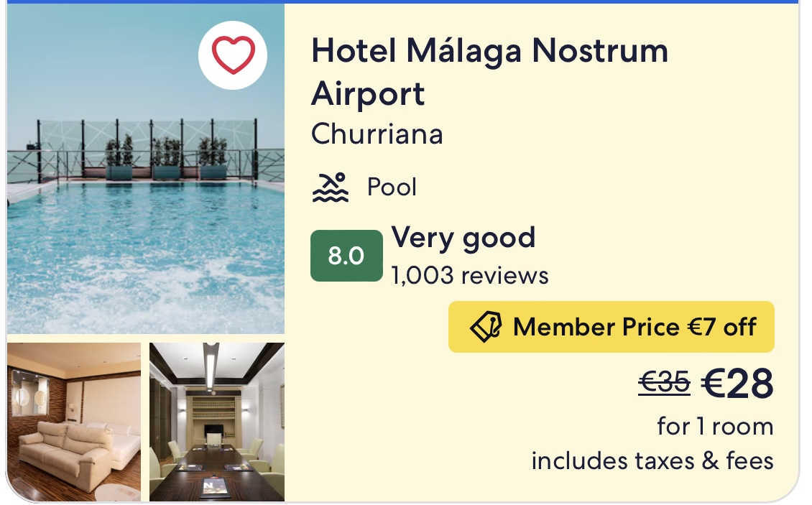Image resolution: width=812 pixels, height=505 pixels.
Task: Click the crossed-out €35 price
Action: (664, 383)
